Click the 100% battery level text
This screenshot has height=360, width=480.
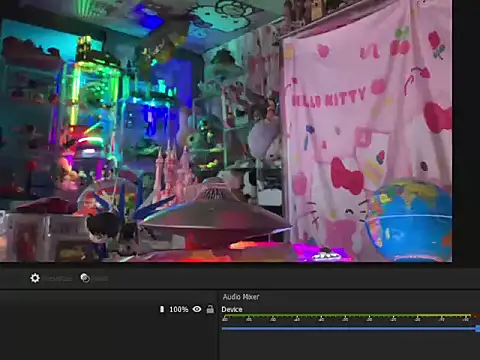[x=179, y=309]
